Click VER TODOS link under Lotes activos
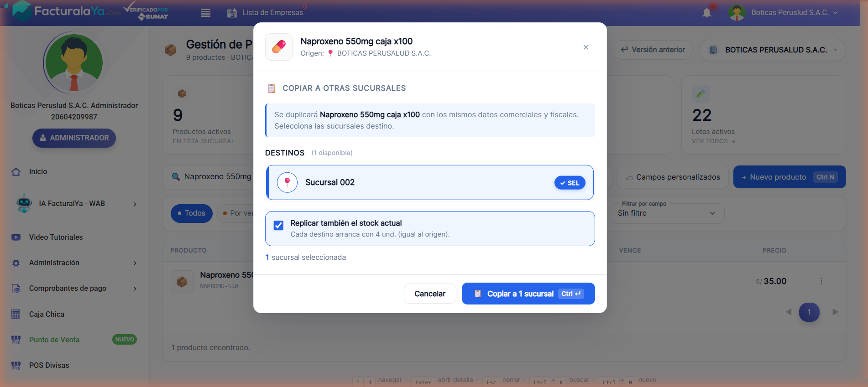The height and width of the screenshot is (387, 868). point(713,141)
